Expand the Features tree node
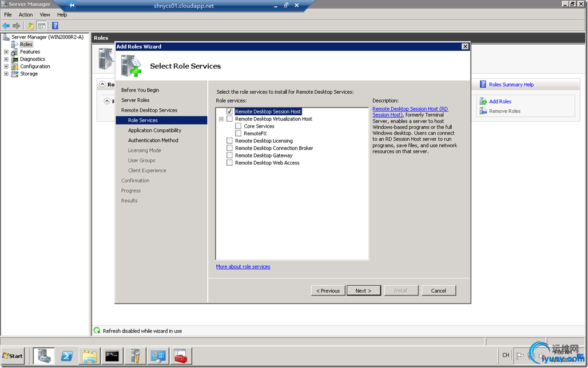The width and height of the screenshot is (588, 368). (x=6, y=52)
